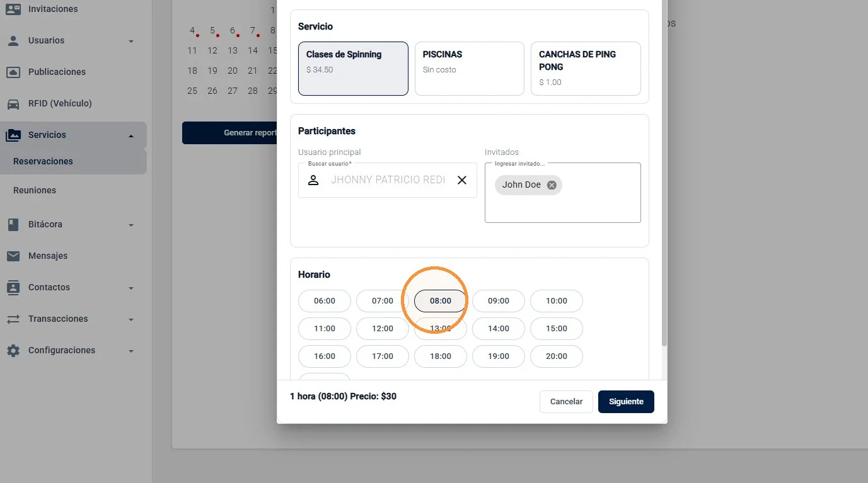Viewport: 868px width, 483px height.
Task: Click the Contactos icon in sidebar
Action: click(x=13, y=287)
